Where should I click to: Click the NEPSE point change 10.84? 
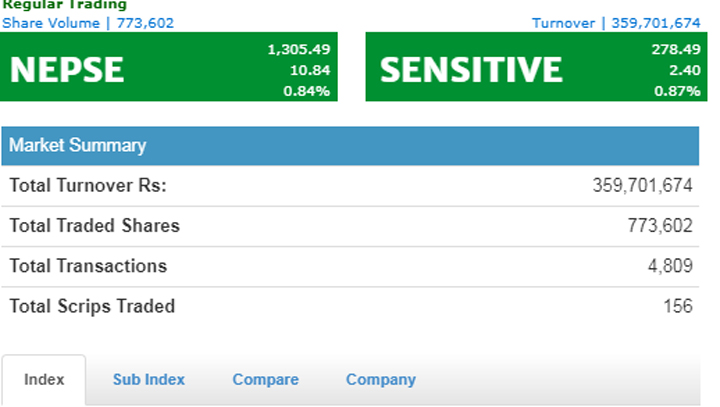311,69
